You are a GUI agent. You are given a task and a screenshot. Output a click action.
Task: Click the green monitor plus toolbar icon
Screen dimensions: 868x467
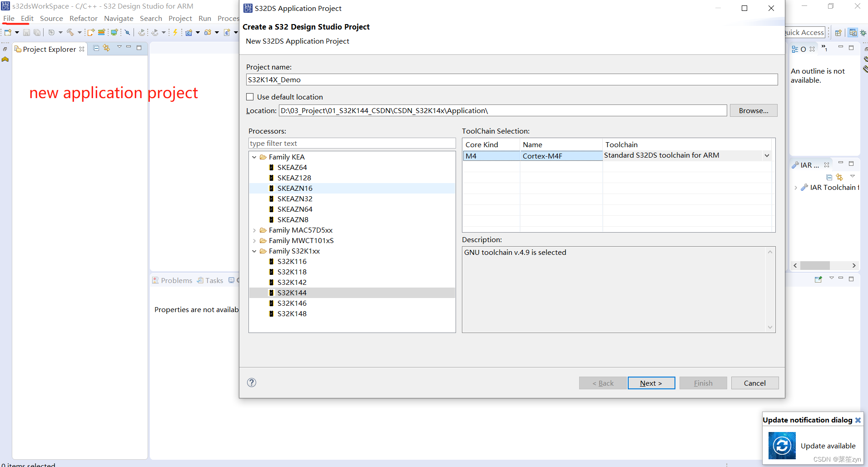point(114,32)
